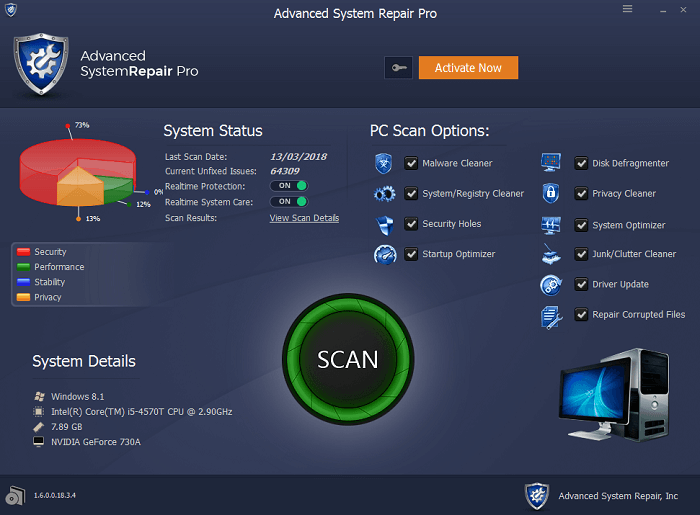
Task: Click the footer company shield logo
Action: [x=537, y=496]
